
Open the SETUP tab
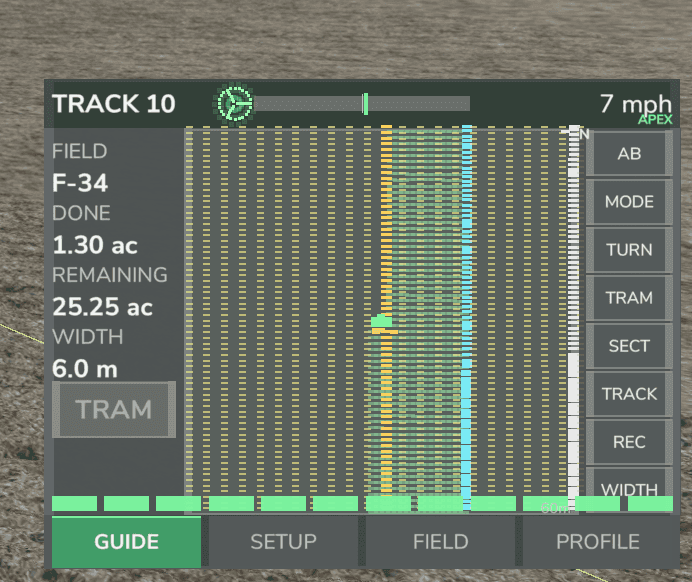pos(283,541)
